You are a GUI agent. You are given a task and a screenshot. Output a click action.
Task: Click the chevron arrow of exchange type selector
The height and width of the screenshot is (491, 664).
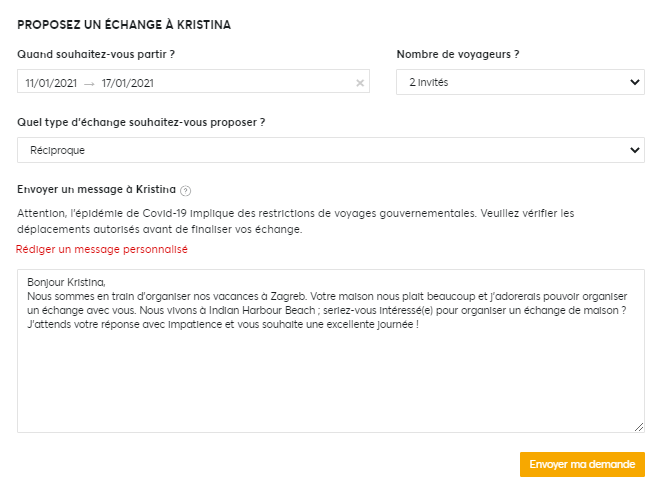pos(634,150)
